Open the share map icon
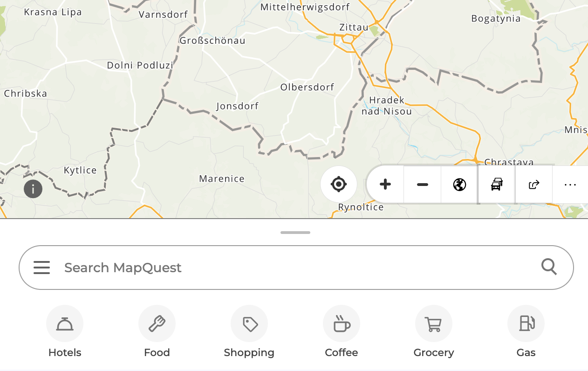This screenshot has height=371, width=588. tap(534, 185)
